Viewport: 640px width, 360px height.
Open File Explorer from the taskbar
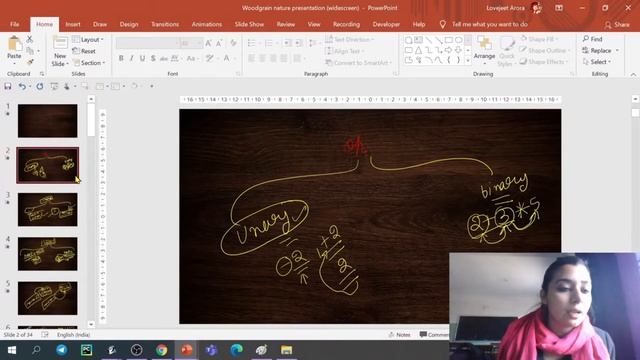pos(287,350)
